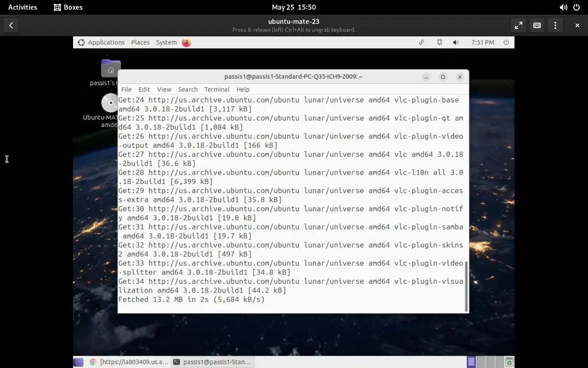Open the Trash icon in bottom panel

[x=509, y=362]
